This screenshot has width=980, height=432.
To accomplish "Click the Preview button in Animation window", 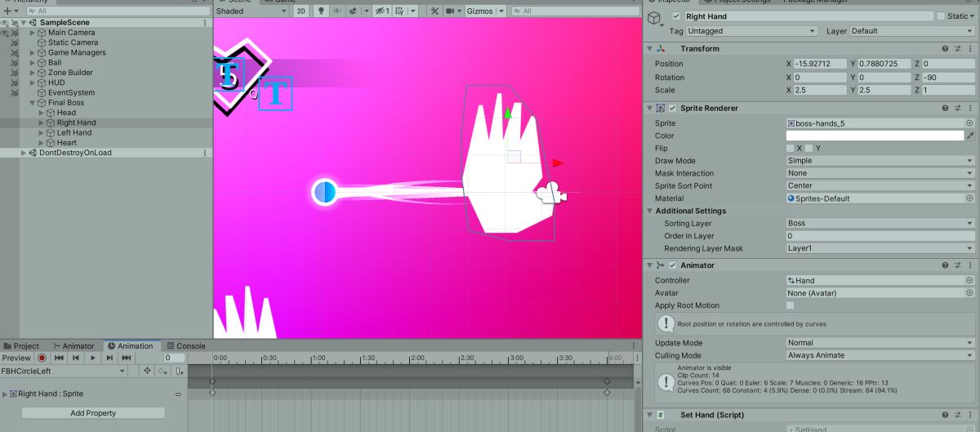I will pos(16,358).
